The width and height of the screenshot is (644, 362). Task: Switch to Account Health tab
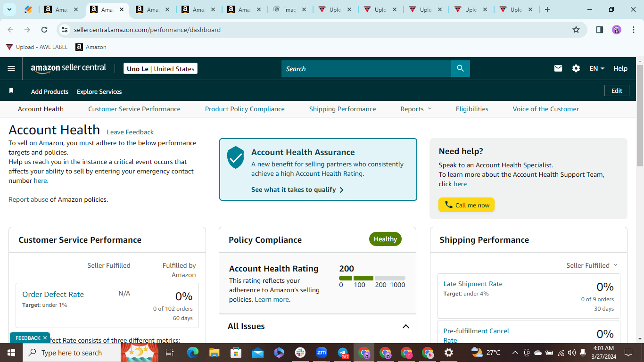[41, 109]
